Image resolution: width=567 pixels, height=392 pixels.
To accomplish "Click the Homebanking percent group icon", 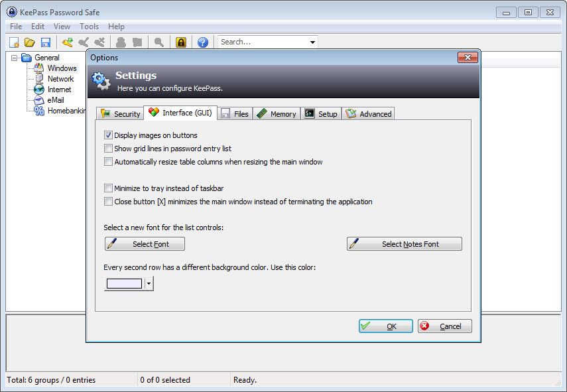I will (39, 111).
